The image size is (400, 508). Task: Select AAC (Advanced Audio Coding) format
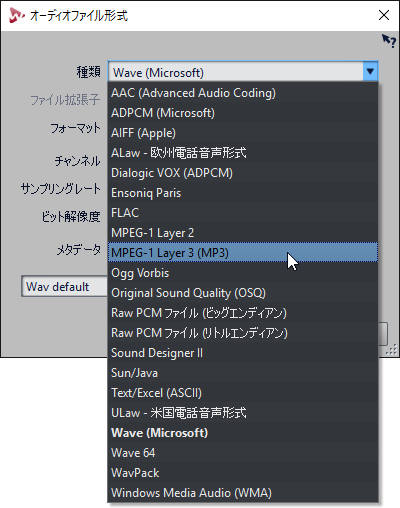click(x=243, y=93)
